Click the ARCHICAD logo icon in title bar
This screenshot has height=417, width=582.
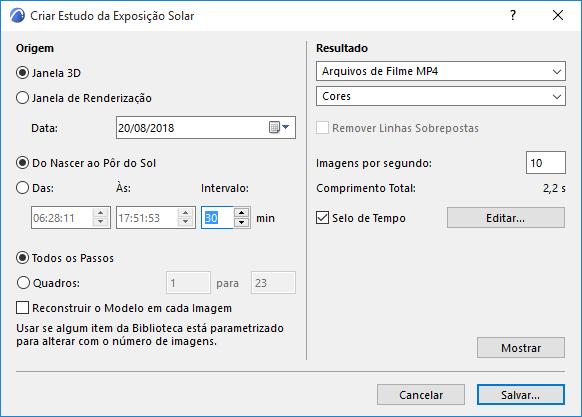(17, 16)
